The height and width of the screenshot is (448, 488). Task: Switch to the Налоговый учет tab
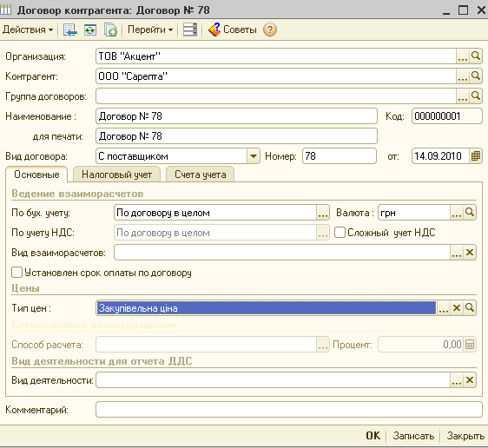[116, 175]
